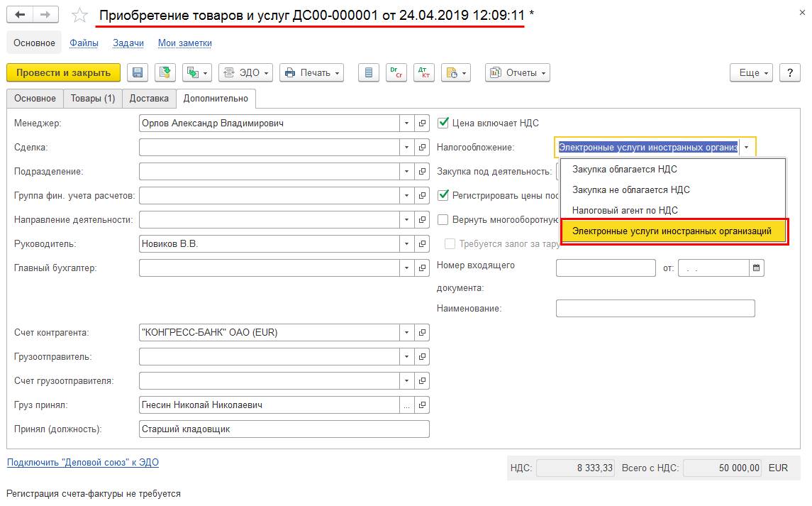Image resolution: width=812 pixels, height=506 pixels.
Task: Open the Счет контрагента linked record icon
Action: tap(422, 332)
